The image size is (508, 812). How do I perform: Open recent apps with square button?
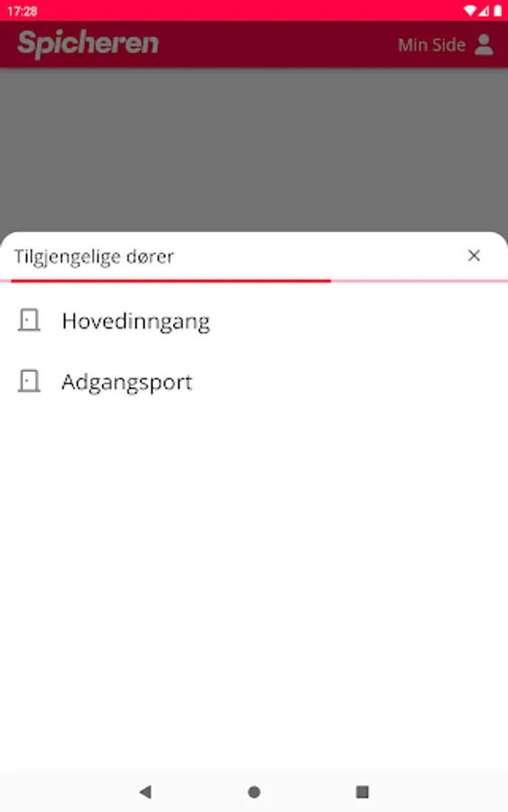[363, 792]
